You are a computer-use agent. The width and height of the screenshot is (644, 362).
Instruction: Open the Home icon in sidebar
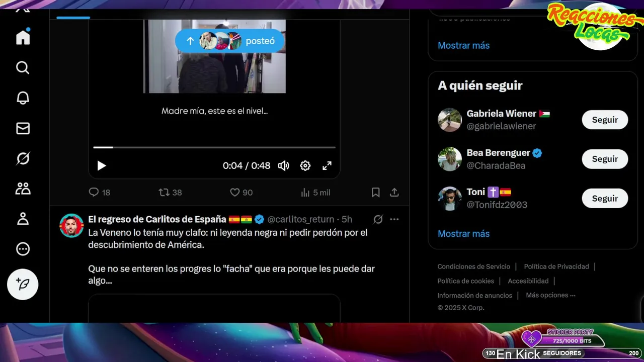pos(23,38)
